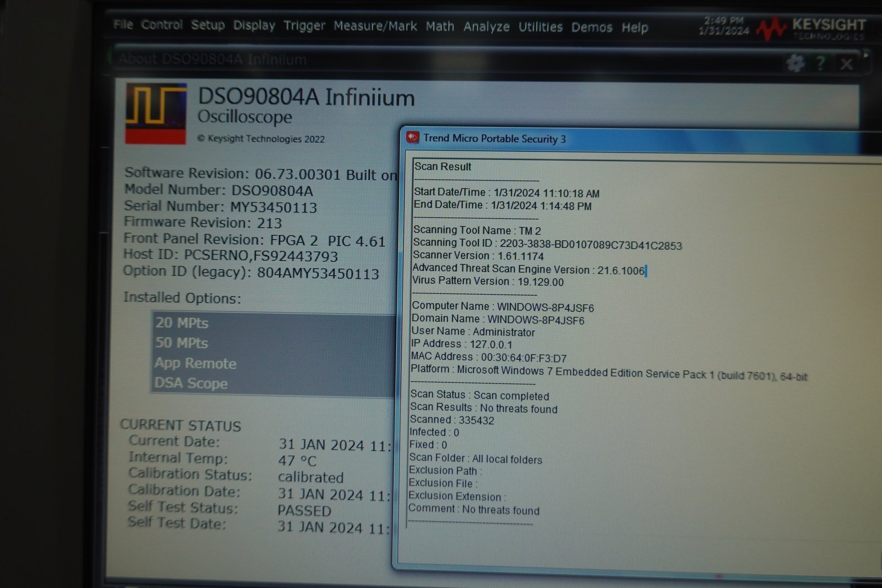
Task: Click the settings gear in About dialog
Action: (795, 63)
